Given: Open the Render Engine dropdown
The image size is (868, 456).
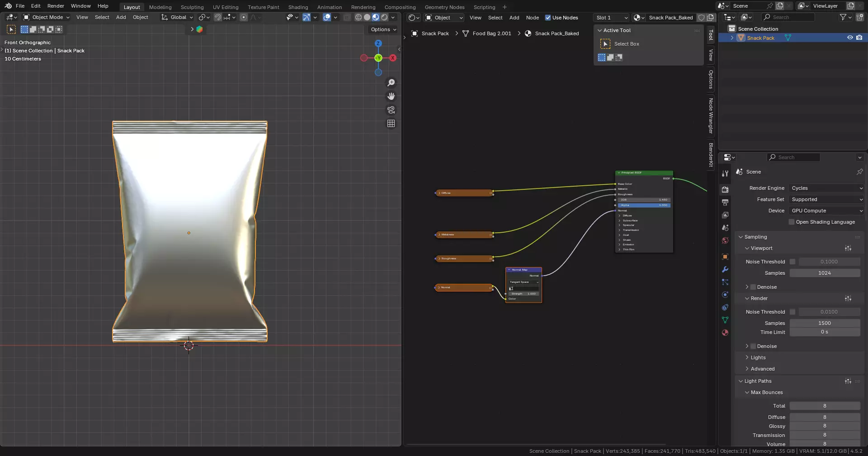Looking at the screenshot, I should (826, 188).
